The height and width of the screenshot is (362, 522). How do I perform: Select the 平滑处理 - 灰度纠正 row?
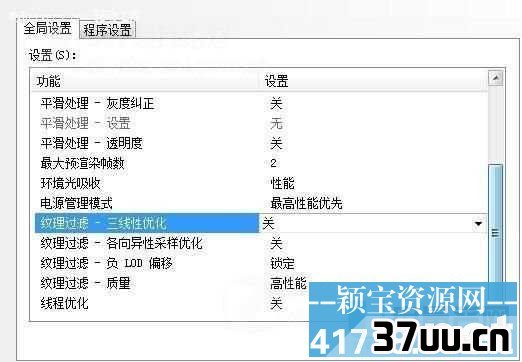pos(260,103)
